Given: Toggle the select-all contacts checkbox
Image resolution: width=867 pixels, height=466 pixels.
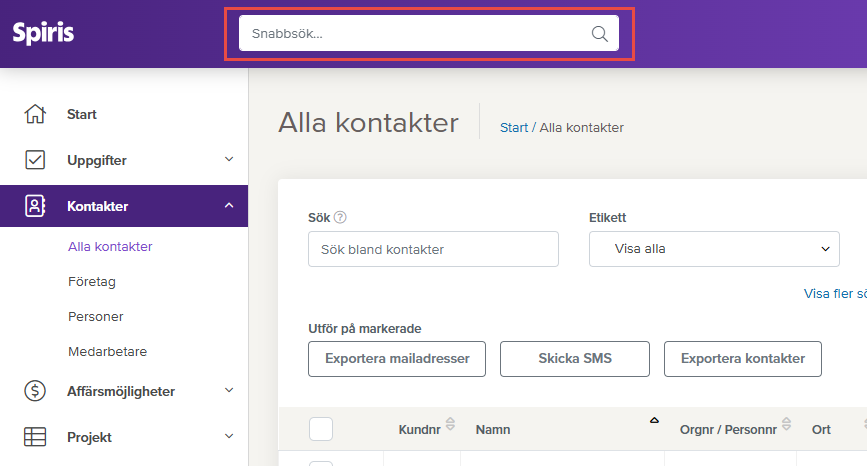Looking at the screenshot, I should pyautogui.click(x=321, y=429).
